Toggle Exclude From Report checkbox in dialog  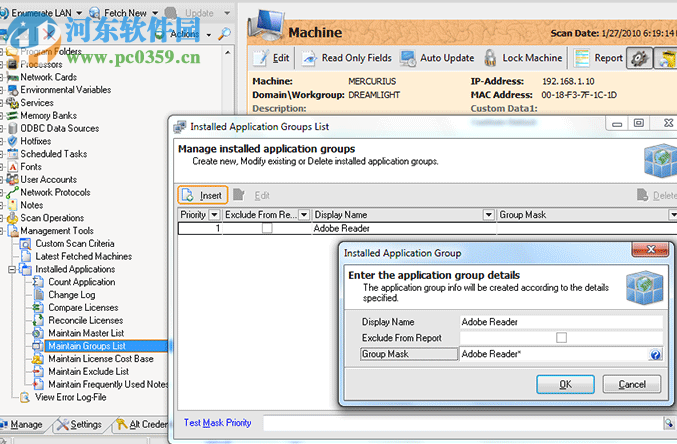[561, 338]
